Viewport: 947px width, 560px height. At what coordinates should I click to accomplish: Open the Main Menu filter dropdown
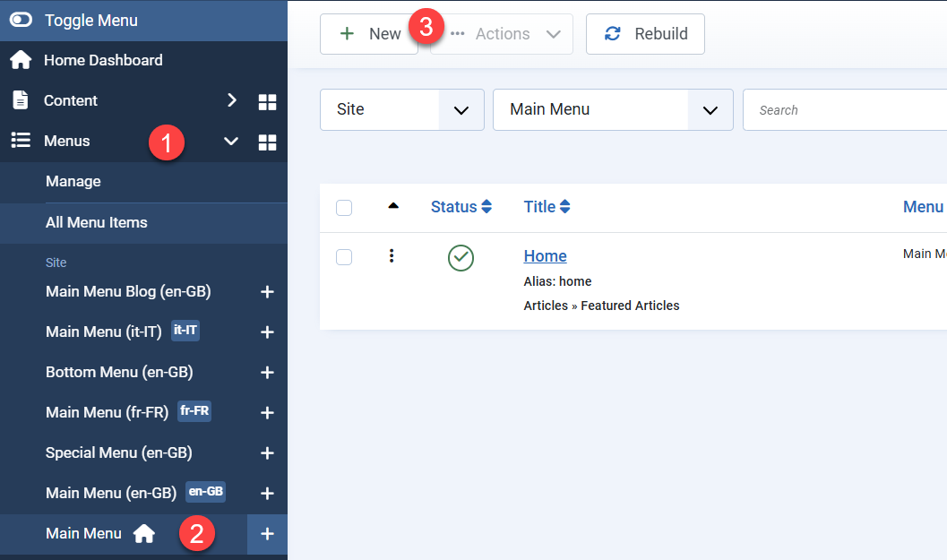710,109
